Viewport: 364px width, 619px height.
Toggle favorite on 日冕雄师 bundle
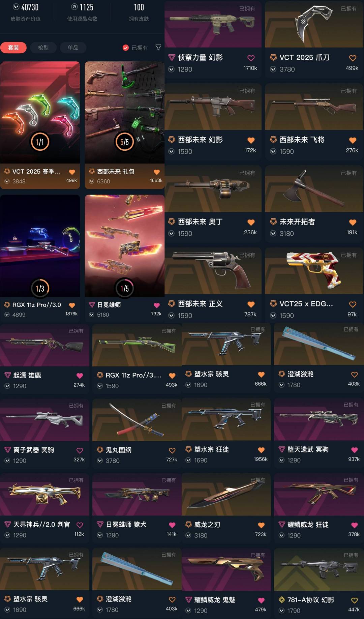coord(157,305)
